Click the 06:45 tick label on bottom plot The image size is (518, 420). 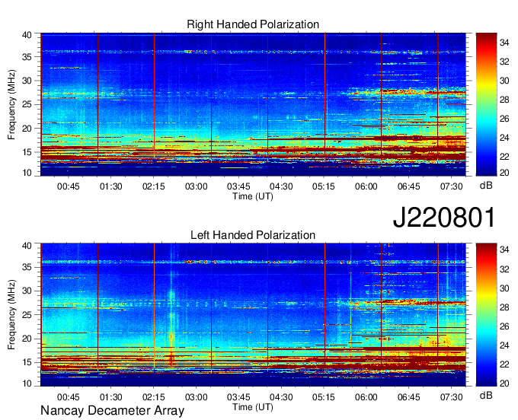pyautogui.click(x=408, y=397)
